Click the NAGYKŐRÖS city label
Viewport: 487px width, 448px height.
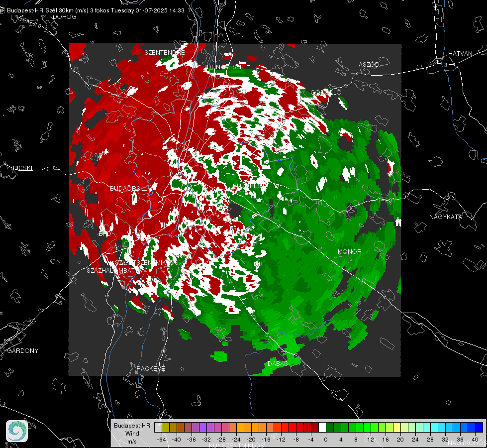tap(467, 443)
